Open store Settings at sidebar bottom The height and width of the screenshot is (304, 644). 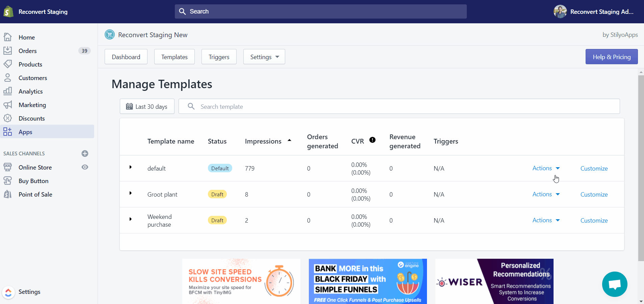pyautogui.click(x=29, y=292)
